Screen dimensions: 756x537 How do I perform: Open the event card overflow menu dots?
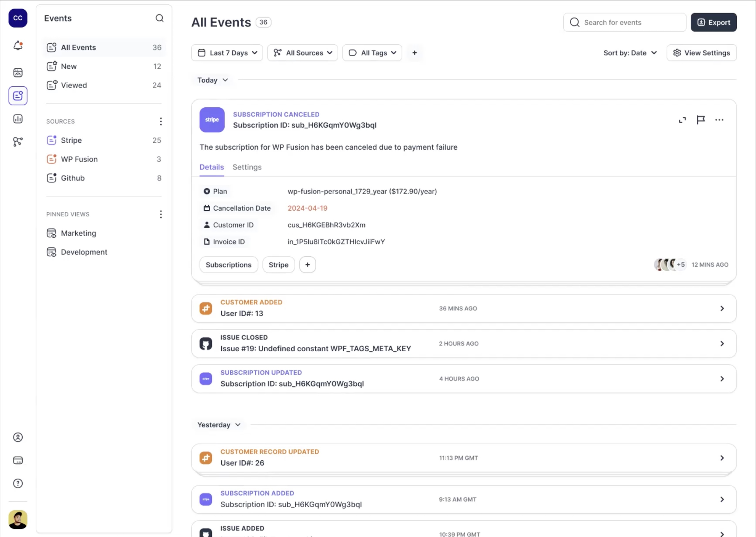pos(720,120)
